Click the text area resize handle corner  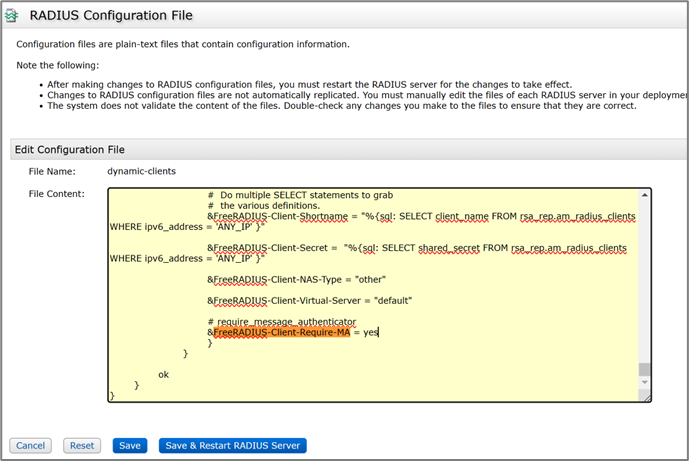pos(645,396)
